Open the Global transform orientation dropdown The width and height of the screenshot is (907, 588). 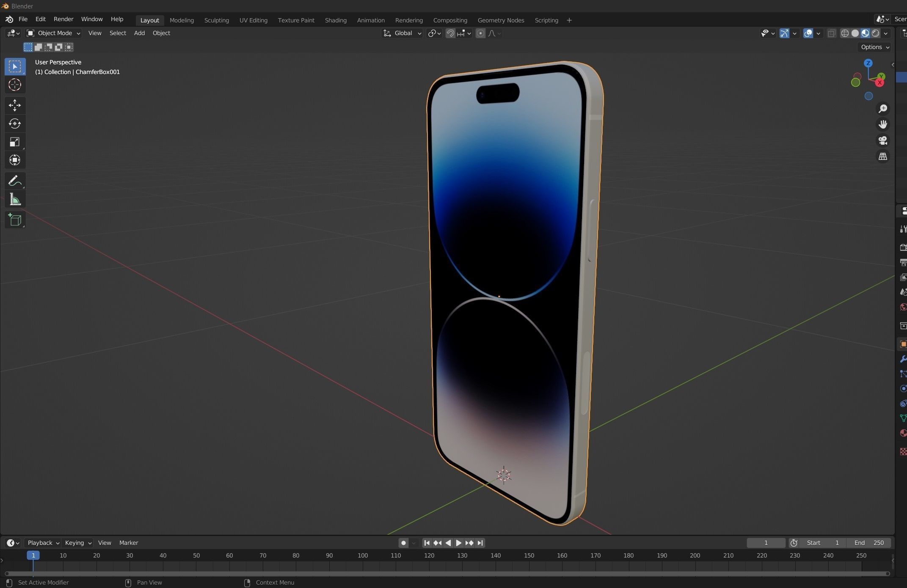(x=402, y=33)
